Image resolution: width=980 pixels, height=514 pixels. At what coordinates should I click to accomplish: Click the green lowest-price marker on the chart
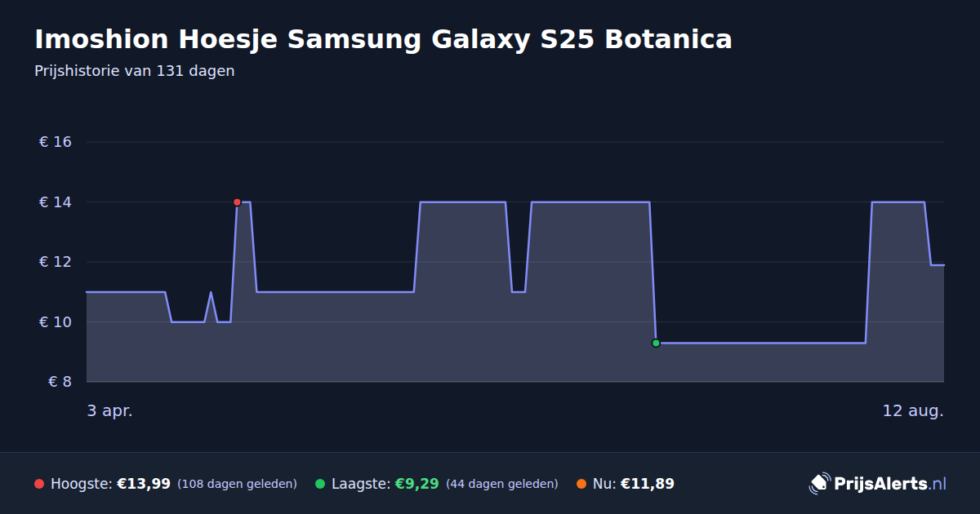tap(656, 343)
